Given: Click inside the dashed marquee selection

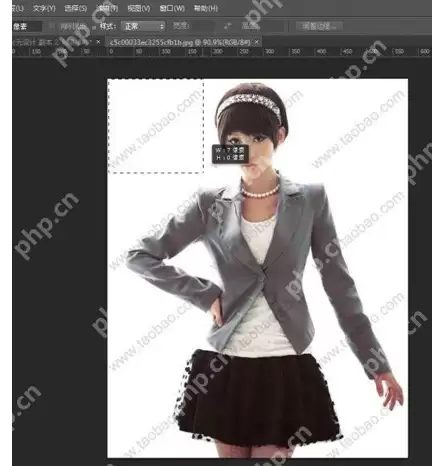Looking at the screenshot, I should click(x=156, y=126).
